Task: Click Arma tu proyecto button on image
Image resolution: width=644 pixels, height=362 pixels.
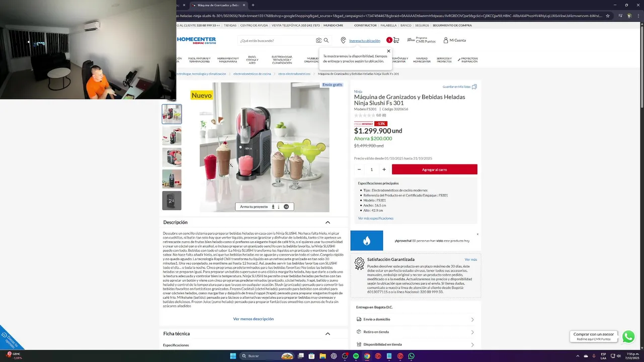Action: (265, 207)
